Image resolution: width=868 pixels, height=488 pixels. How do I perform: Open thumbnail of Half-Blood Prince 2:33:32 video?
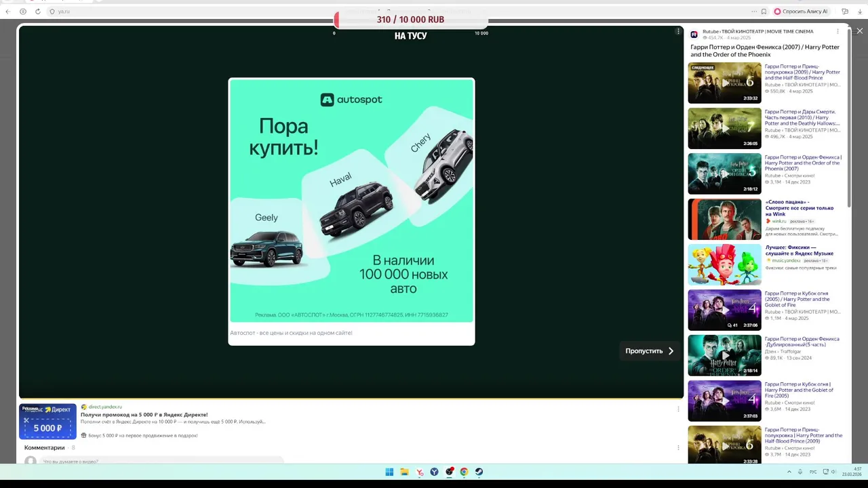click(x=724, y=83)
